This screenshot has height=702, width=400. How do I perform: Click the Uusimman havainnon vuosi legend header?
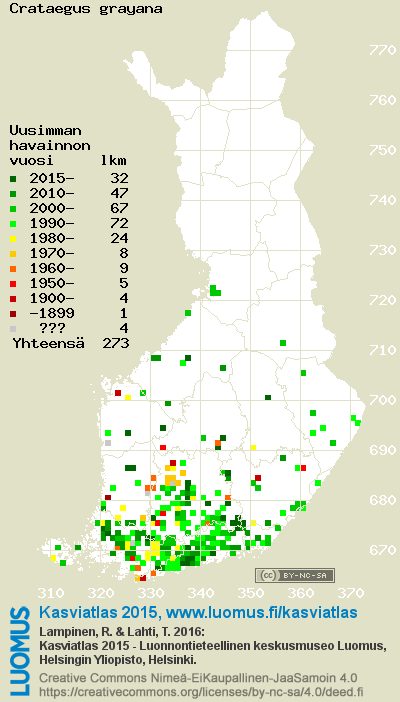[x=50, y=146]
